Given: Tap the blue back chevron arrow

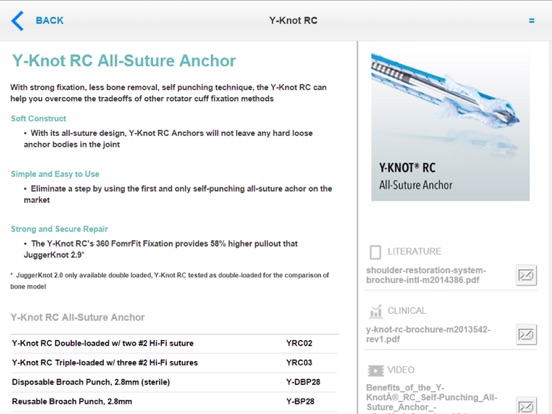Looking at the screenshot, I should (18, 21).
